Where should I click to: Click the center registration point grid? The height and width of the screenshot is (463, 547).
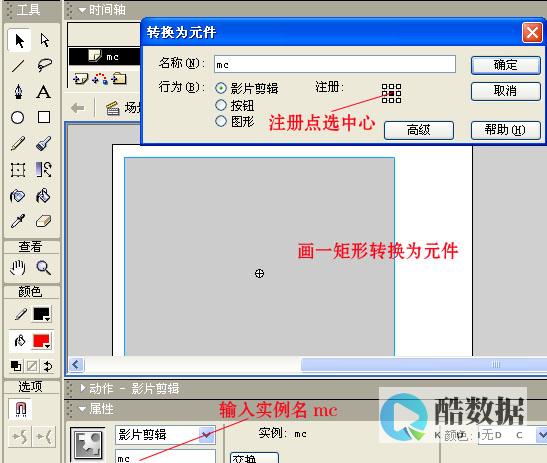[391, 94]
